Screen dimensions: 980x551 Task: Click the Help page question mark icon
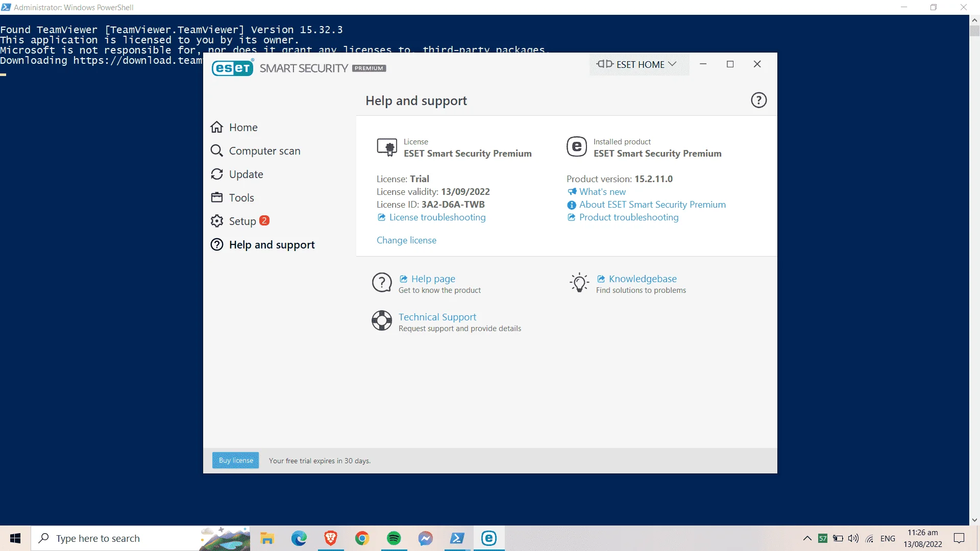coord(382,282)
